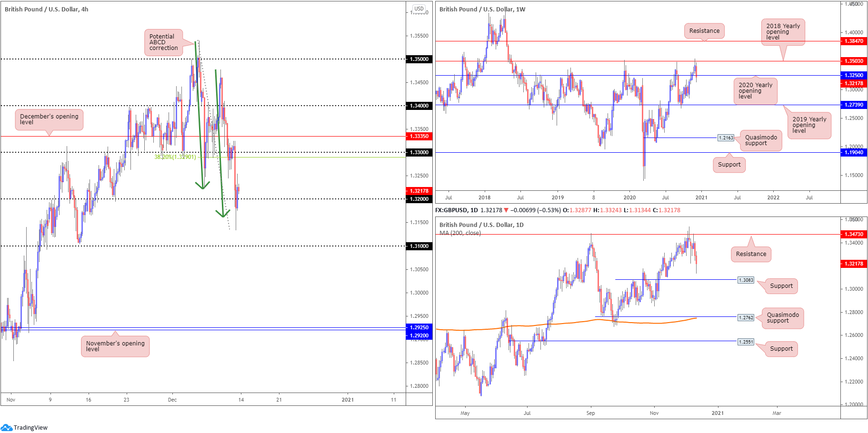868x433 pixels.
Task: Select the Resistance callout on weekly chart
Action: point(705,31)
